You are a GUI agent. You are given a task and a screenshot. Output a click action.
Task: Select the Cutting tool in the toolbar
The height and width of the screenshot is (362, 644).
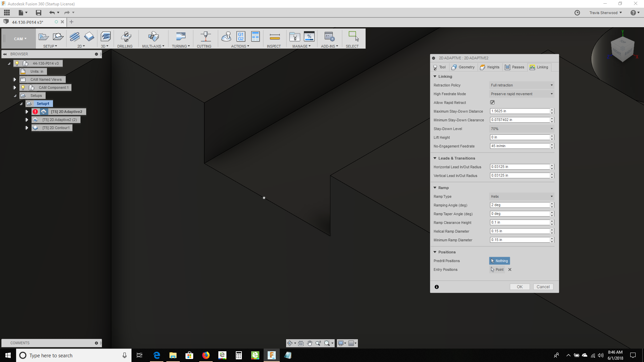coord(204,38)
